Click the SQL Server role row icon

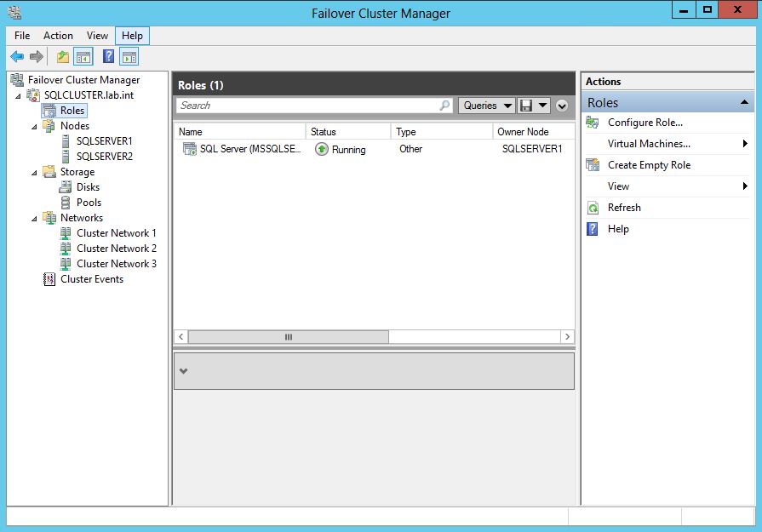click(x=189, y=149)
